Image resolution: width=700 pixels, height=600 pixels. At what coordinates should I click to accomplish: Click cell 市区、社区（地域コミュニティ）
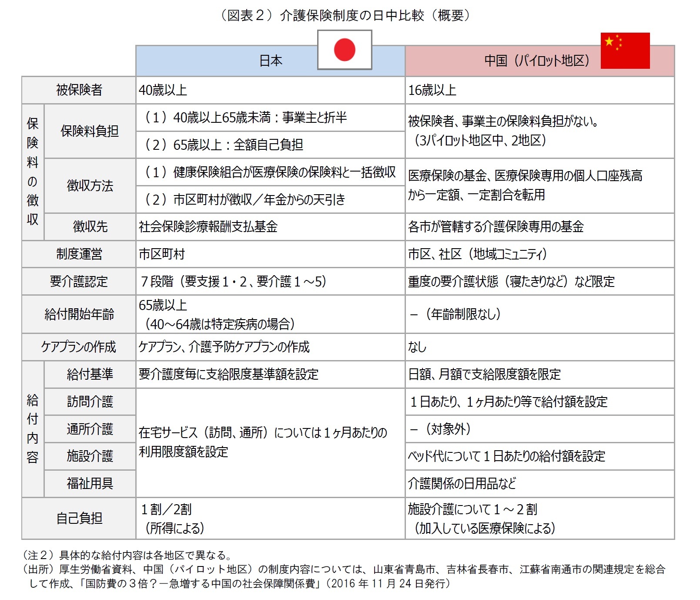pos(540,254)
